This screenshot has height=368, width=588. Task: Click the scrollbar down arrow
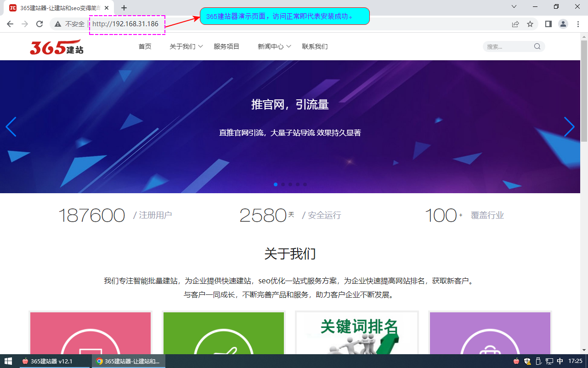pyautogui.click(x=584, y=350)
